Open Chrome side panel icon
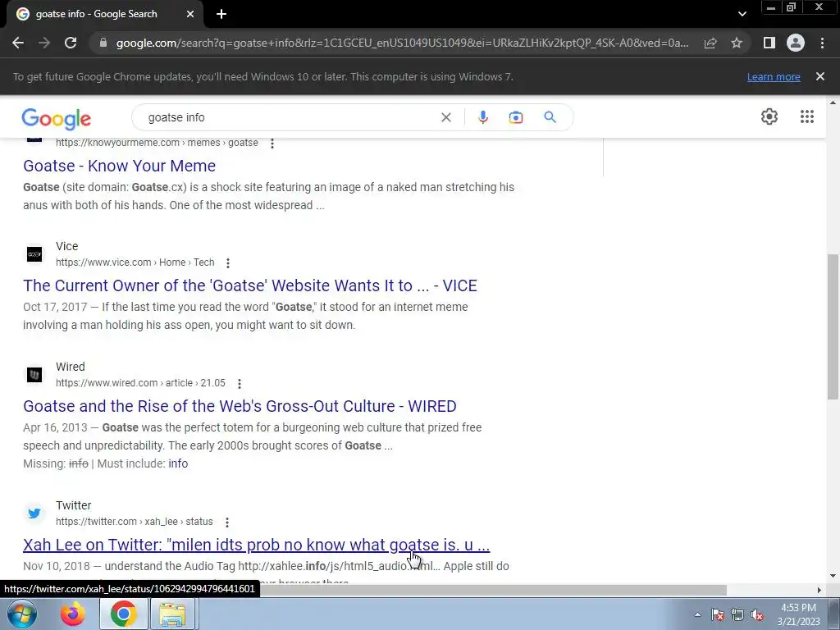The image size is (840, 630). pos(769,43)
